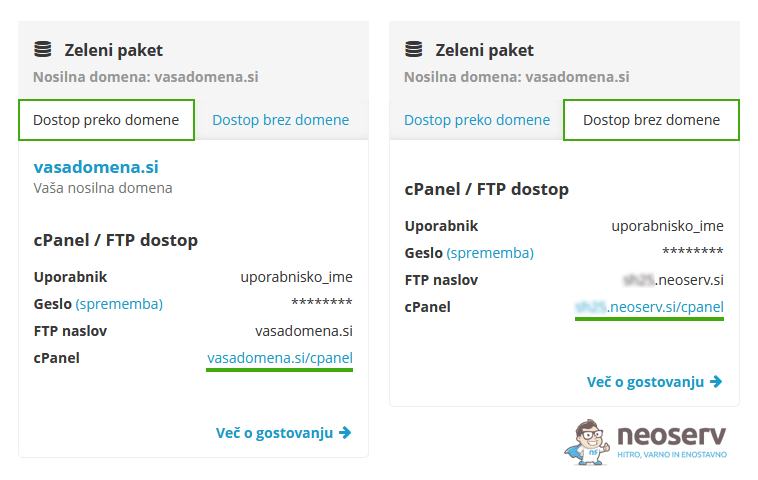The width and height of the screenshot is (758, 480).
Task: Click uporabnisko_ime value in left card
Action: coord(297,277)
